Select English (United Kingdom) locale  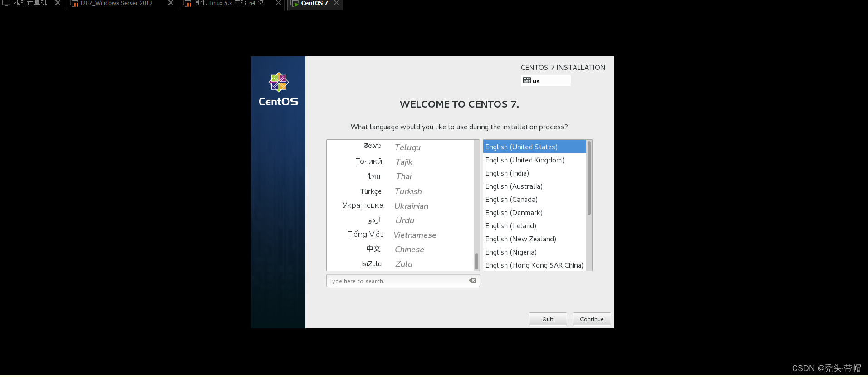point(535,160)
